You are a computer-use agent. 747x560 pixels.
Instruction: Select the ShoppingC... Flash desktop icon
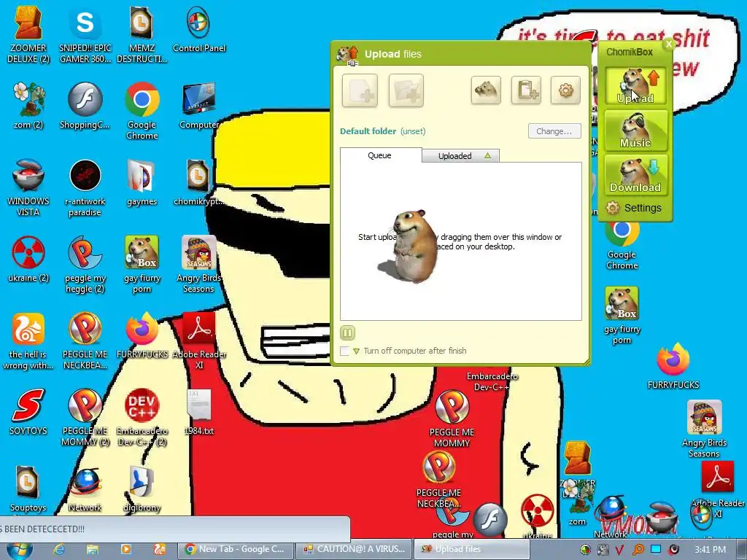(85, 106)
